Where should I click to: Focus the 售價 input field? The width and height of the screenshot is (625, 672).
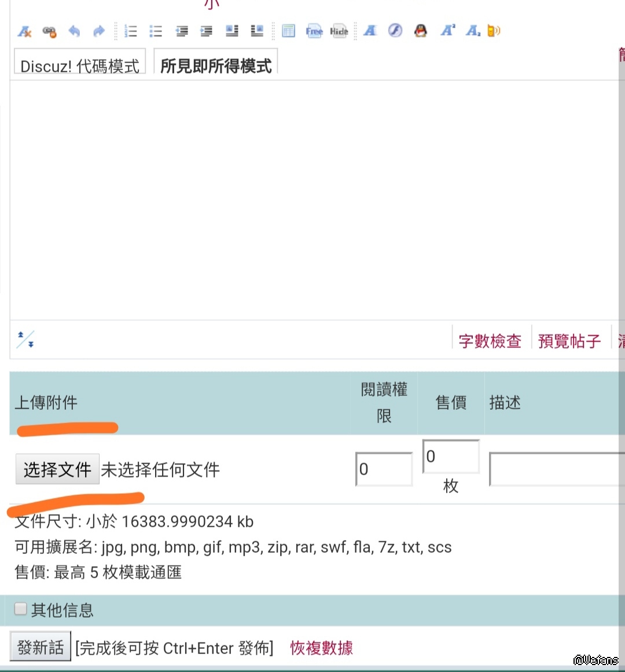(x=451, y=457)
